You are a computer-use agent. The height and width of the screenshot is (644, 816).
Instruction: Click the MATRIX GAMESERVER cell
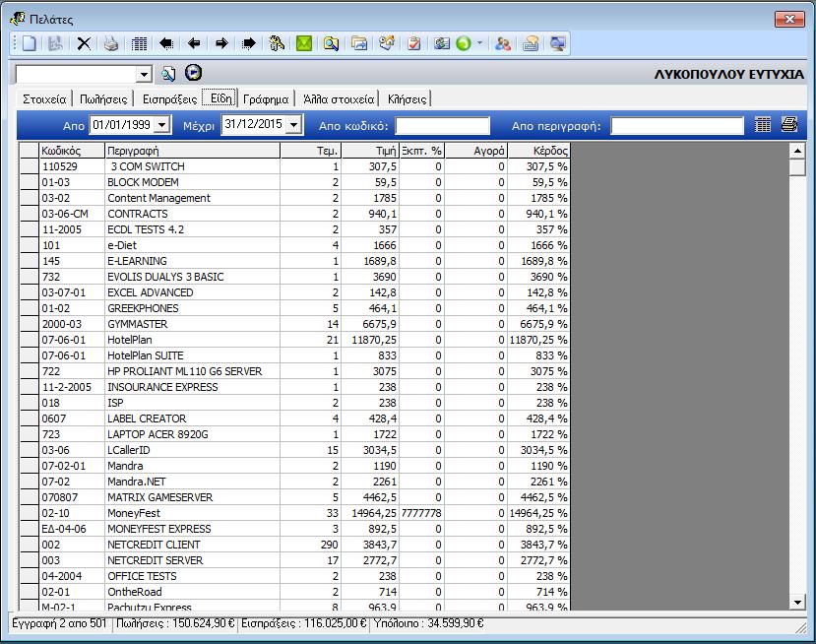pyautogui.click(x=193, y=497)
